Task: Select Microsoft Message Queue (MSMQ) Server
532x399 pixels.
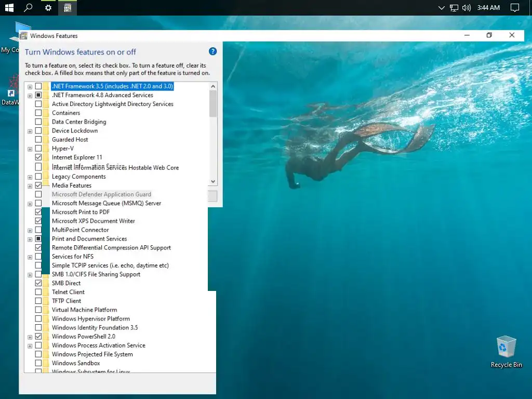Action: point(107,203)
